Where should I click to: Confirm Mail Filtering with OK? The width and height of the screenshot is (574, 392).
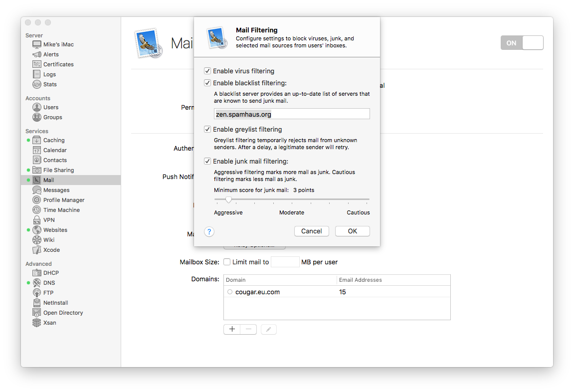tap(352, 231)
